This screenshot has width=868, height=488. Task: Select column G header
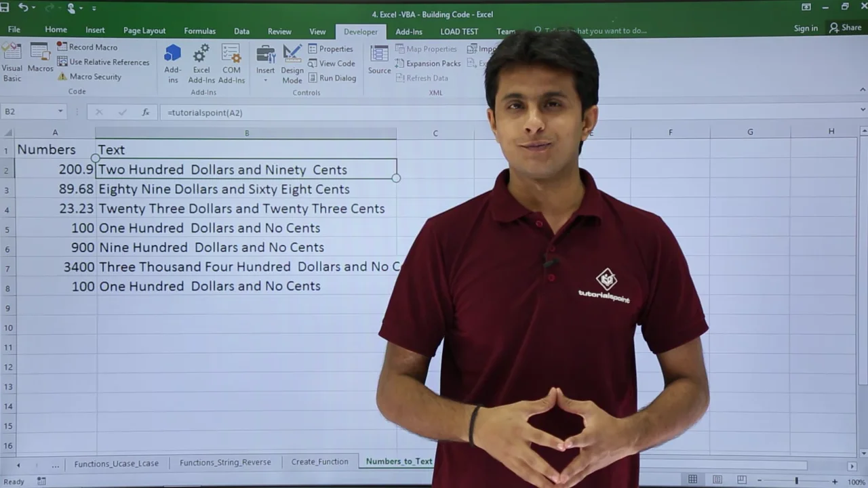[750, 133]
